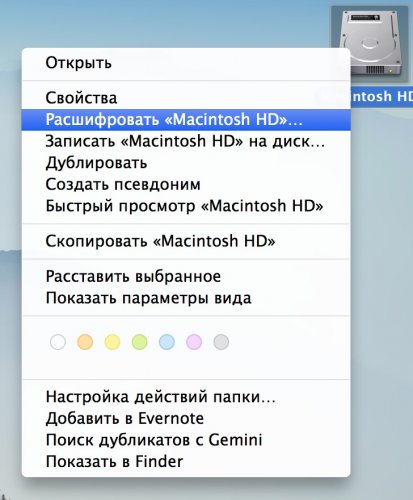
Task: Select Поиск дубликатов с Gemini
Action: tap(186, 440)
